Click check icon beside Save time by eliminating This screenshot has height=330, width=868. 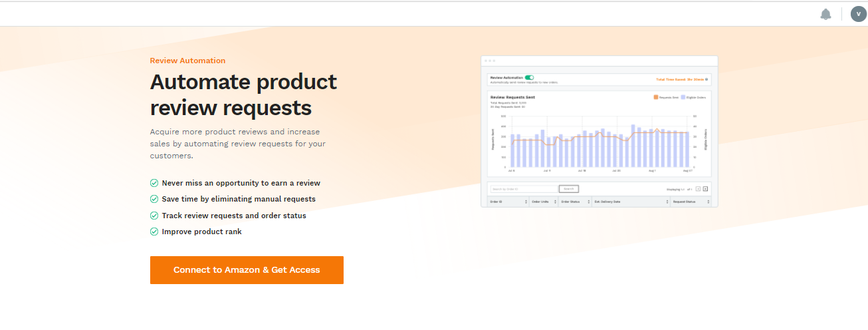click(x=154, y=199)
